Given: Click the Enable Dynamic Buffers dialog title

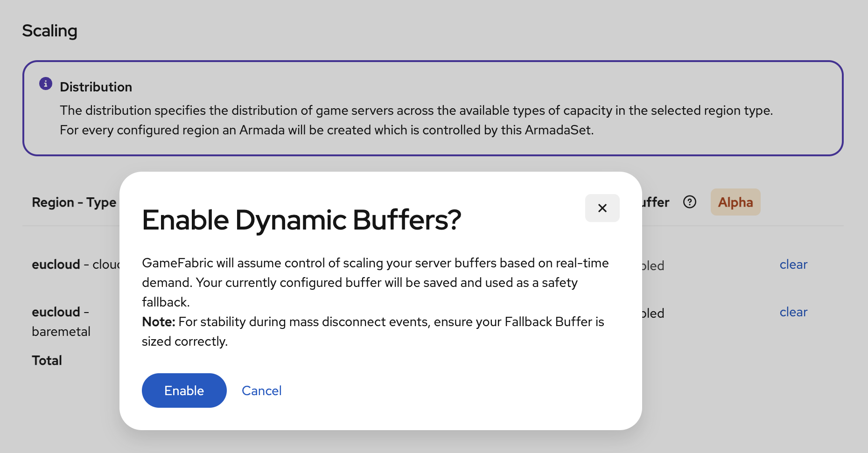Looking at the screenshot, I should coord(301,220).
